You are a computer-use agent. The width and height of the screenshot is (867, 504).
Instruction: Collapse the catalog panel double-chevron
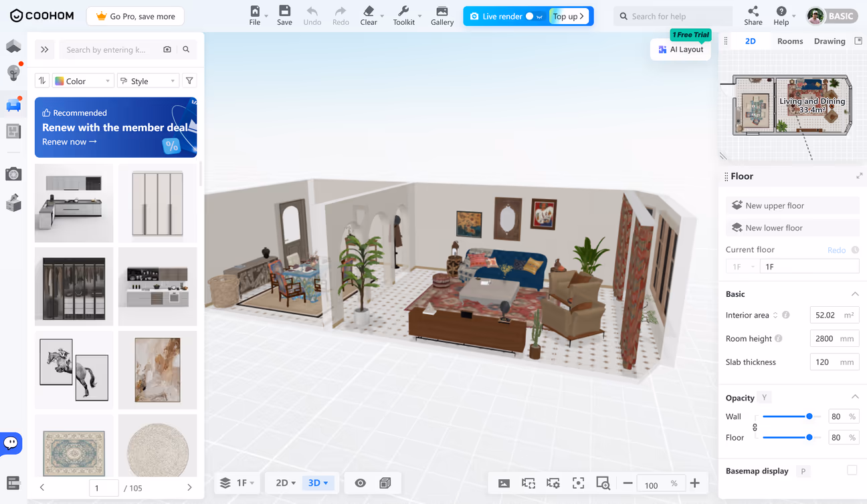tap(45, 49)
